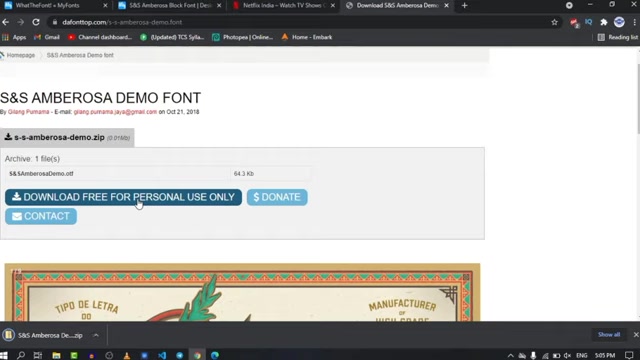Screen dimensions: 640x360
Task: Open author Gilang Purnama's link
Action: pos(29,112)
